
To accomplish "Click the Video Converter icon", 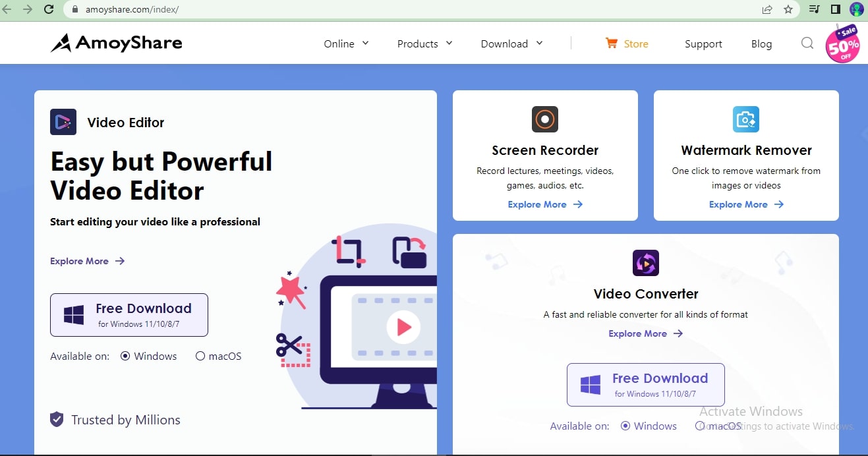I will pyautogui.click(x=646, y=263).
